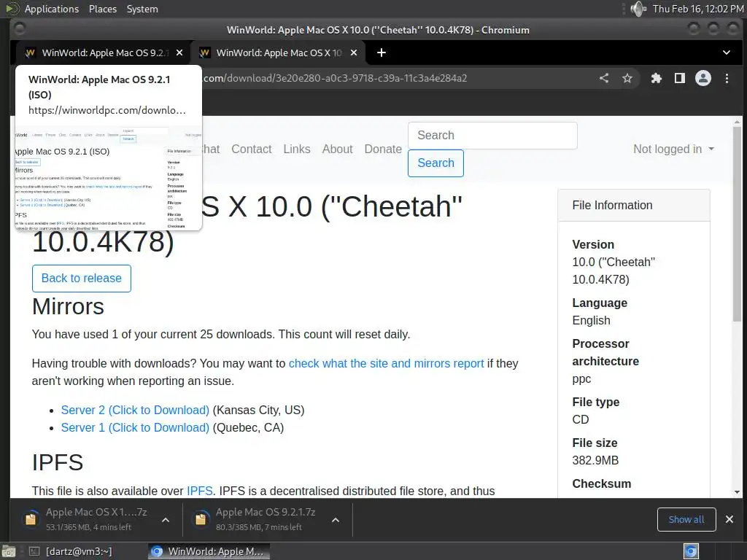Image resolution: width=747 pixels, height=560 pixels.
Task: Open the Chromium three-dot menu
Action: click(727, 78)
